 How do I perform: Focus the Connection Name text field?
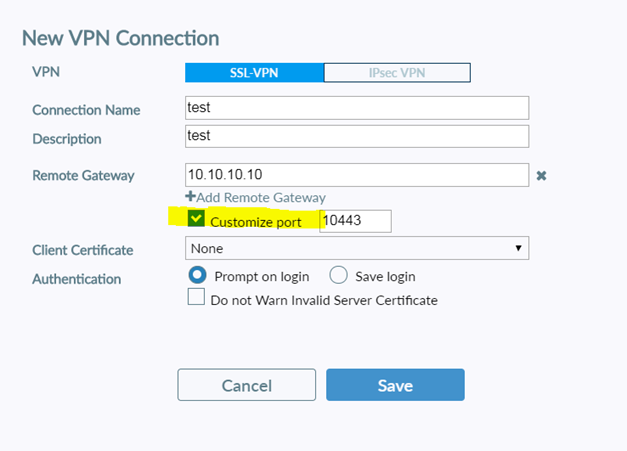click(x=357, y=107)
